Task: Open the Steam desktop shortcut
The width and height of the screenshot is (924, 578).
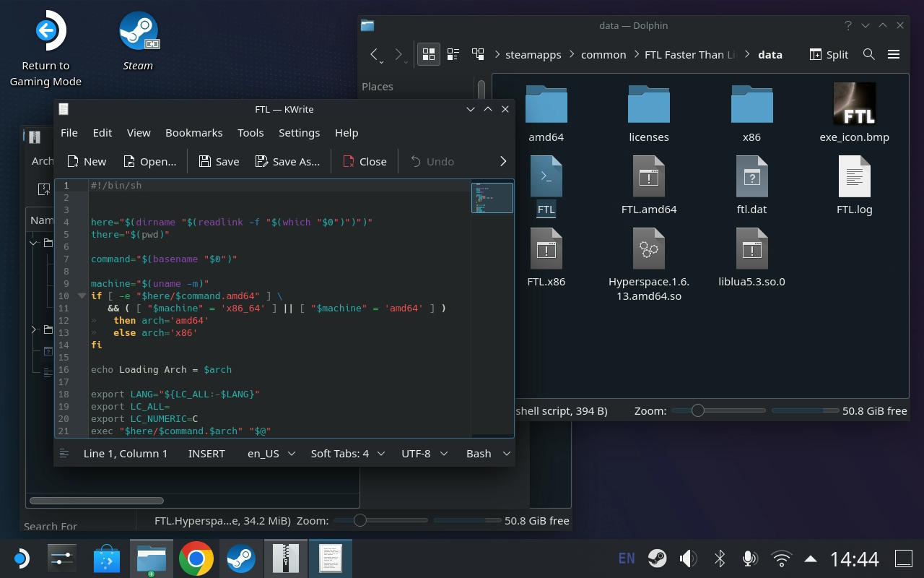Action: pos(138,42)
